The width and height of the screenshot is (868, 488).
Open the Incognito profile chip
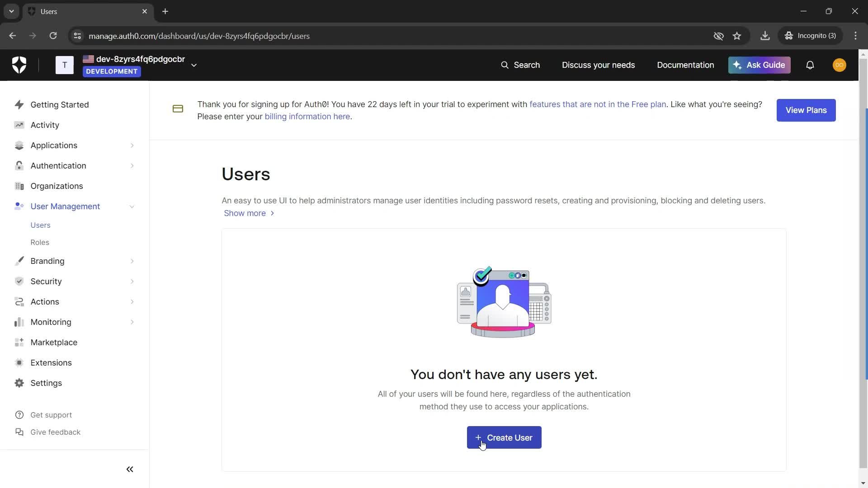click(811, 36)
